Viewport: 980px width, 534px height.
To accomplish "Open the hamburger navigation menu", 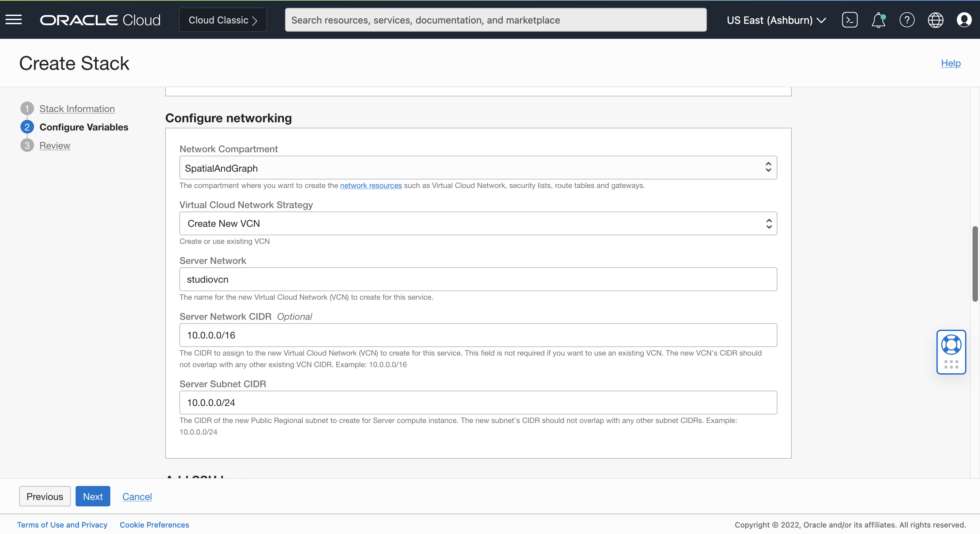I will [x=14, y=20].
